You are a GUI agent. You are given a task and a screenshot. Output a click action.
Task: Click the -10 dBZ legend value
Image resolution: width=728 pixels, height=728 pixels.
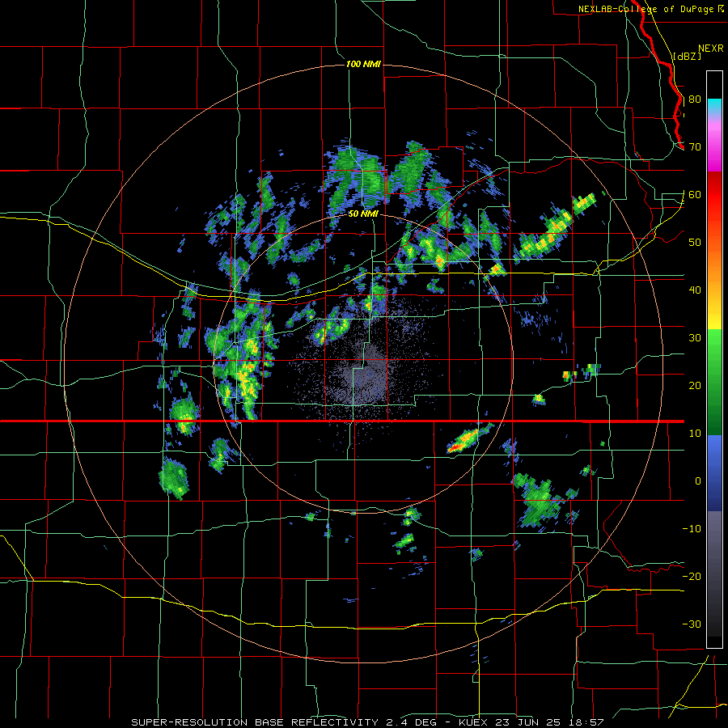(692, 529)
